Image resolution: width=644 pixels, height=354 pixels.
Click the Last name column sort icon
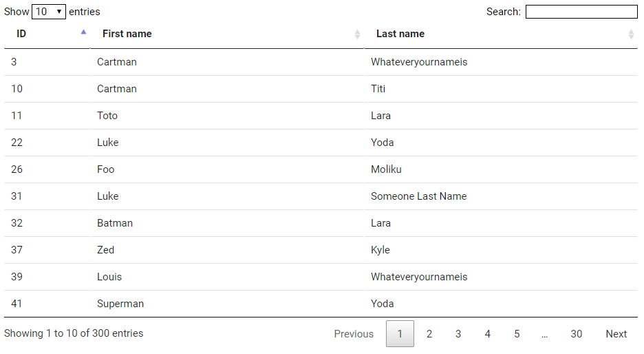coord(631,34)
